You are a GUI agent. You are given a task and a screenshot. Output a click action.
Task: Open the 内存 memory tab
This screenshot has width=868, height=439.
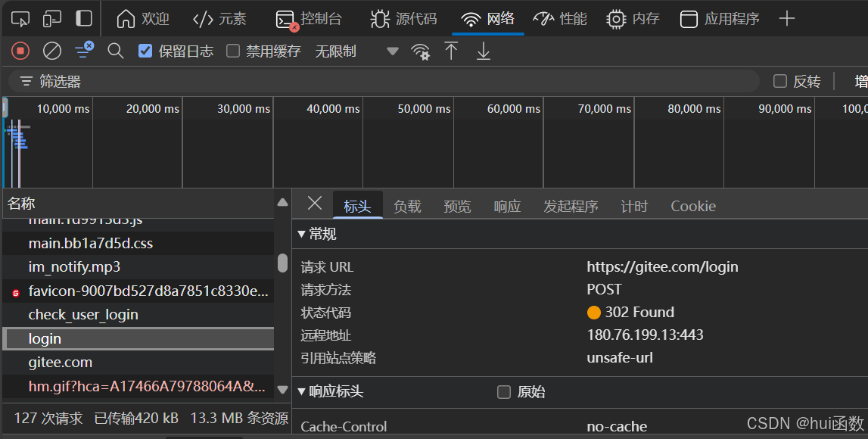coord(633,19)
